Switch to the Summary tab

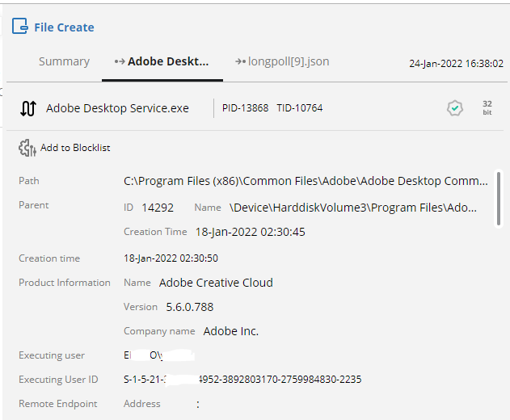tap(64, 61)
